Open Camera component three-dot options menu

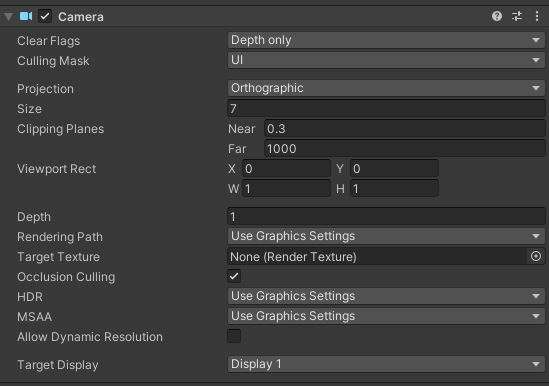[537, 16]
